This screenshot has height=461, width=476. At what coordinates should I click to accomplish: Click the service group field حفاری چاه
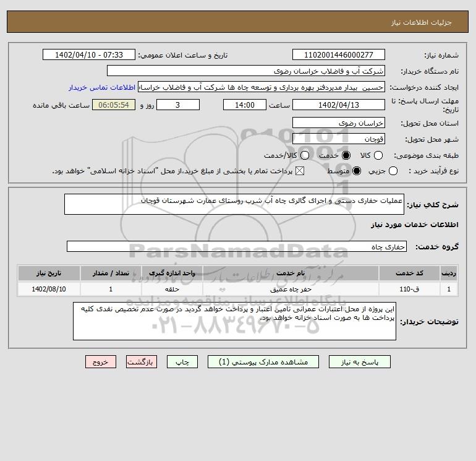237,246
